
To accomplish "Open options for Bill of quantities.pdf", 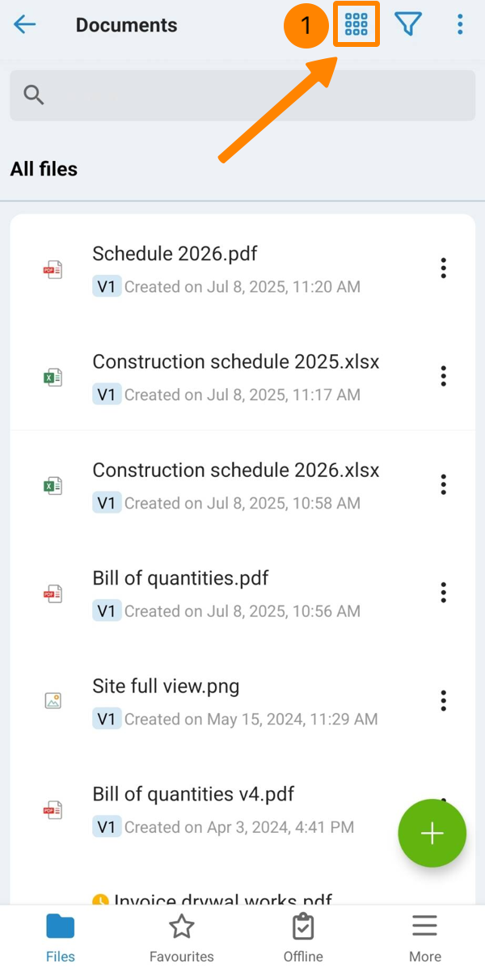I will (443, 593).
